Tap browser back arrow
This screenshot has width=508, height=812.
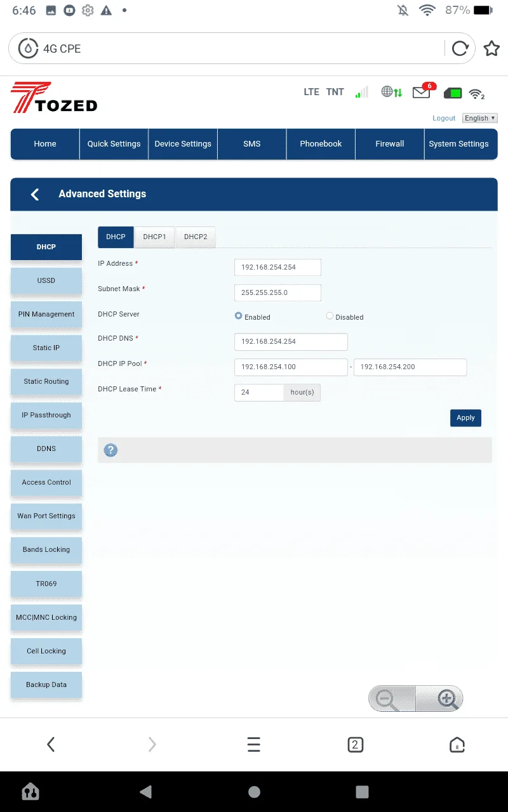pos(51,744)
